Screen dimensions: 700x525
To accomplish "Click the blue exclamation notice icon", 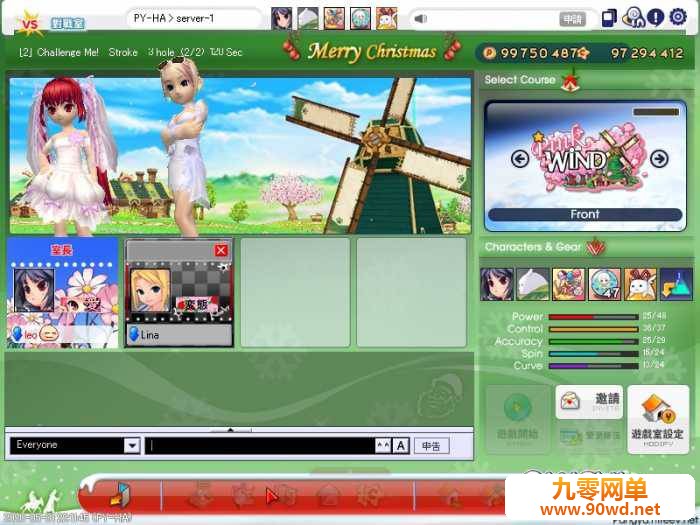I will tap(655, 18).
